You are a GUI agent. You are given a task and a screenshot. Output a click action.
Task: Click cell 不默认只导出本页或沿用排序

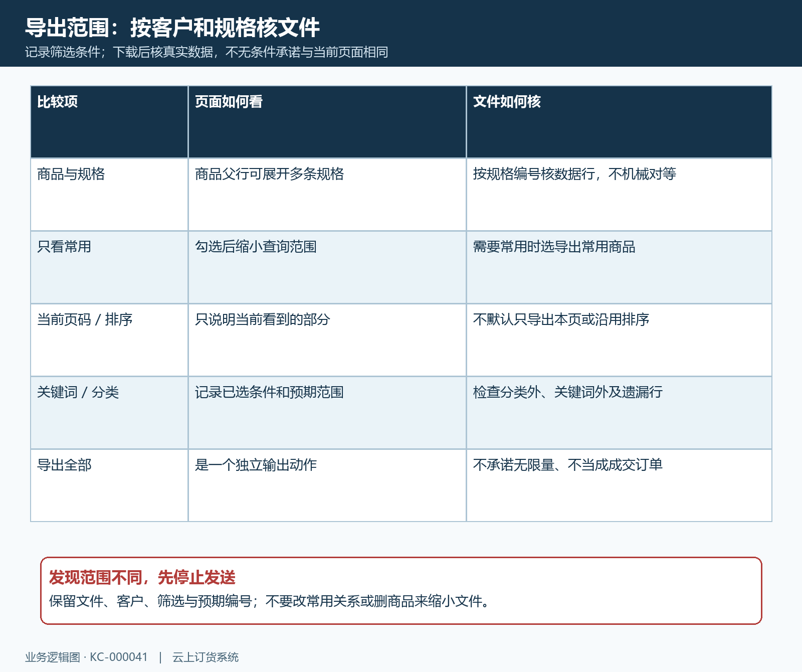[619, 340]
